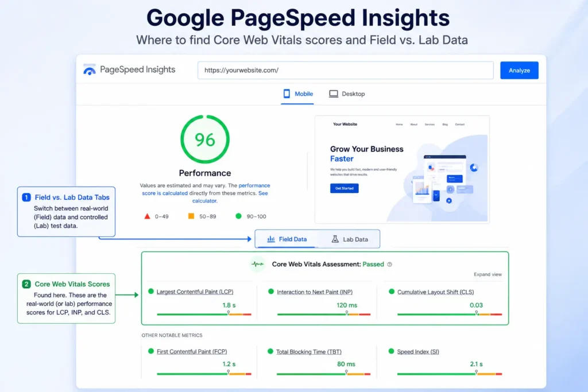Click the OTHER NOTABLE METRICS heading
Screen dimensions: 588x392
(x=172, y=335)
